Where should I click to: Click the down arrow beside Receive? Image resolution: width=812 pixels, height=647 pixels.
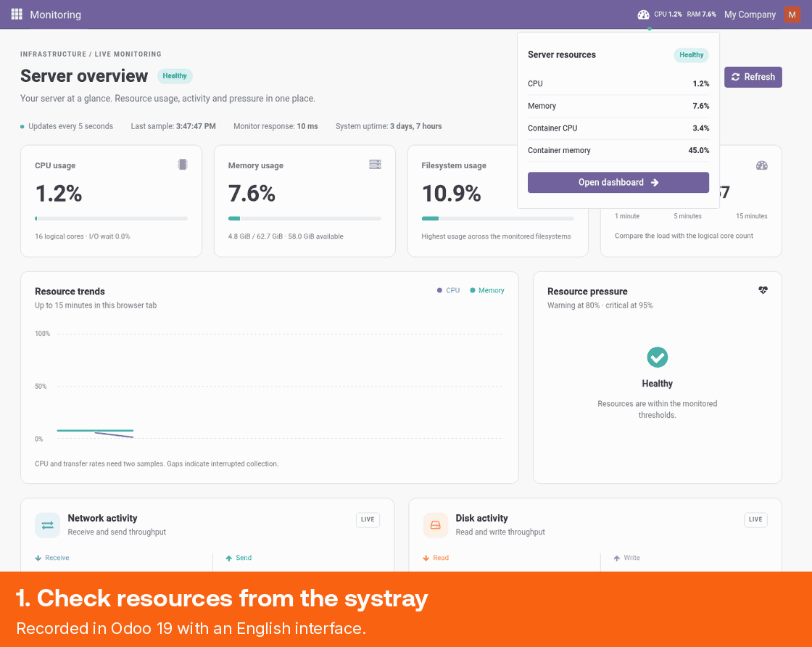[38, 558]
